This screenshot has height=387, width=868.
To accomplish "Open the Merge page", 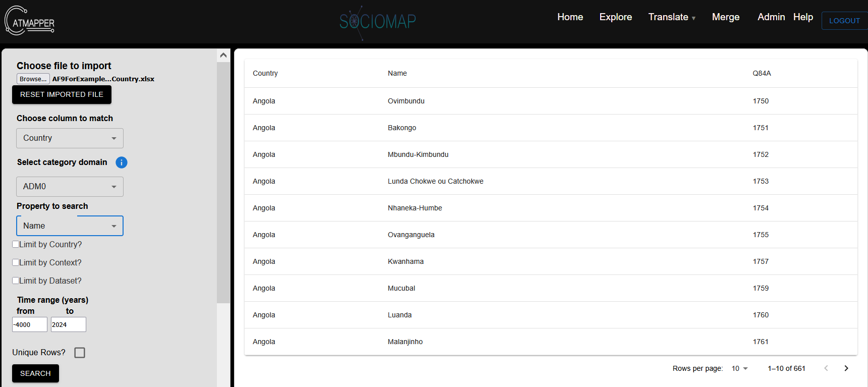I will click(725, 17).
